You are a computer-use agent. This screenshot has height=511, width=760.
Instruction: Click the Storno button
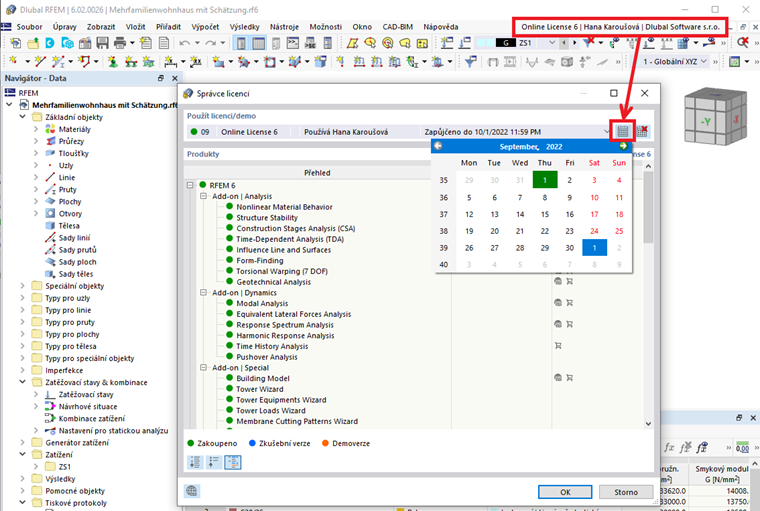(x=626, y=492)
